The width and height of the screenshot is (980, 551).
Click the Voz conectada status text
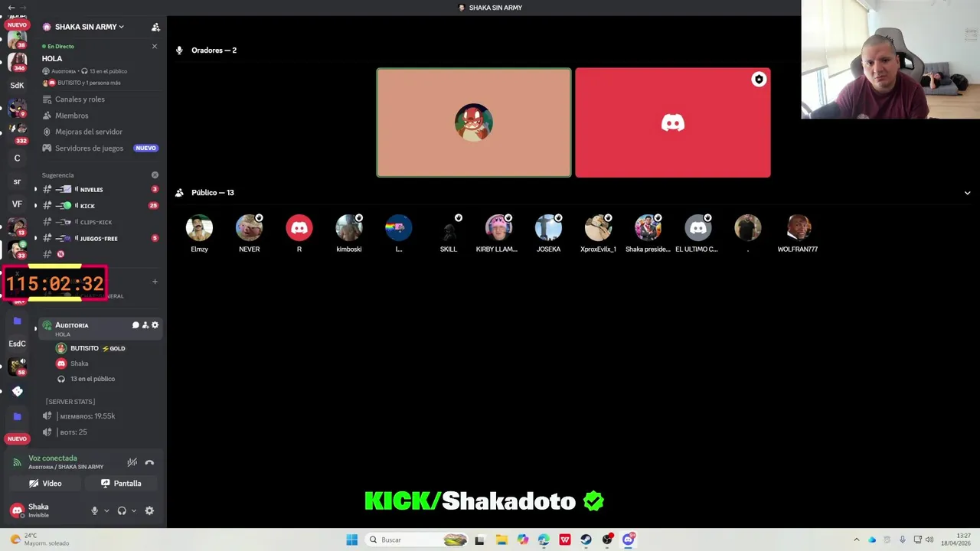pos(53,458)
